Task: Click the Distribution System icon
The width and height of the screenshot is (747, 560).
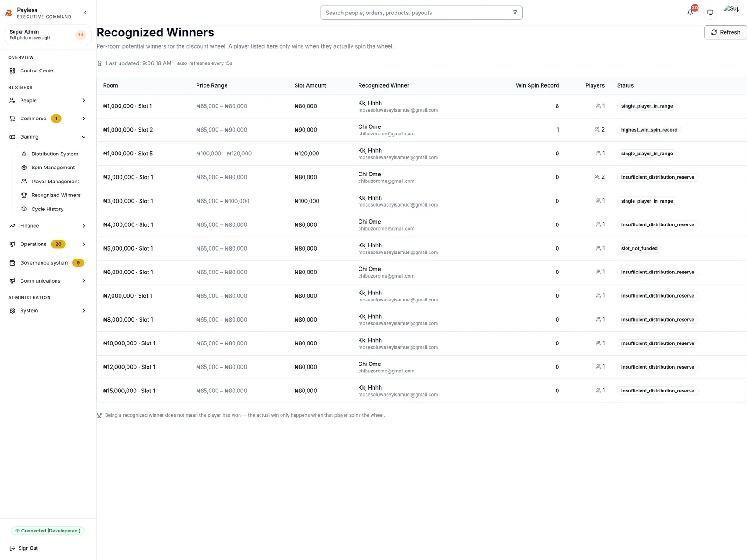Action: pyautogui.click(x=24, y=154)
